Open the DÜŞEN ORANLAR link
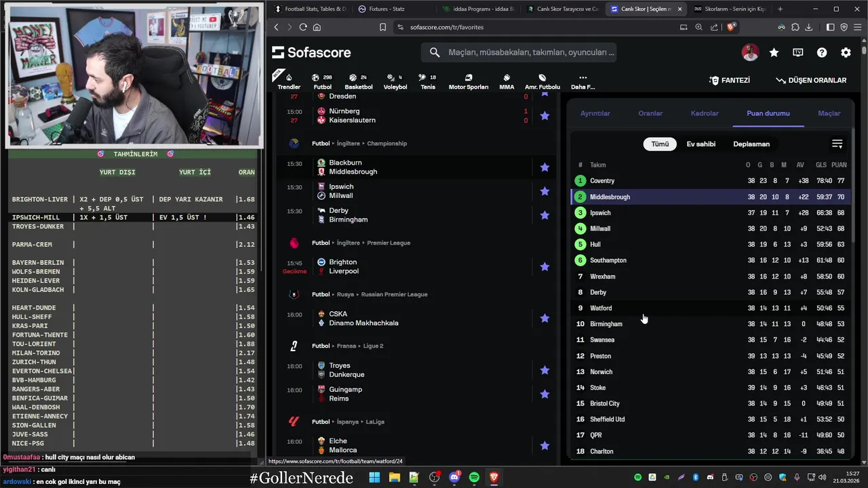 point(811,80)
